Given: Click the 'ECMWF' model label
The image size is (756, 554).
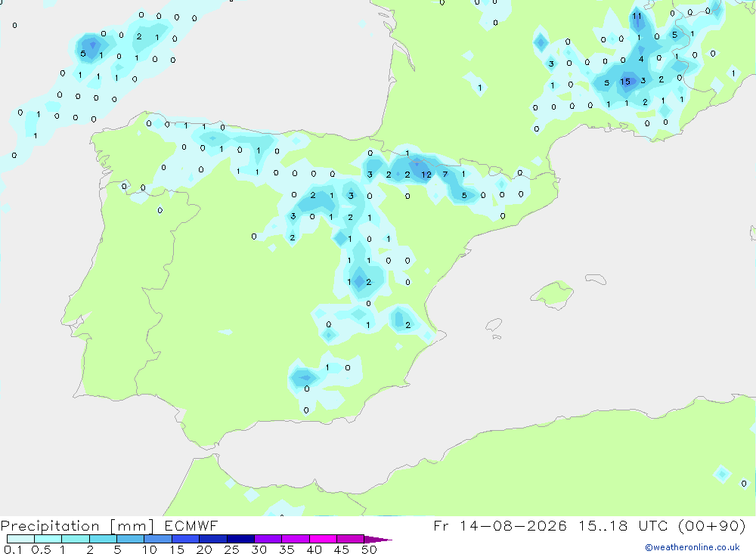Looking at the screenshot, I should [191, 525].
